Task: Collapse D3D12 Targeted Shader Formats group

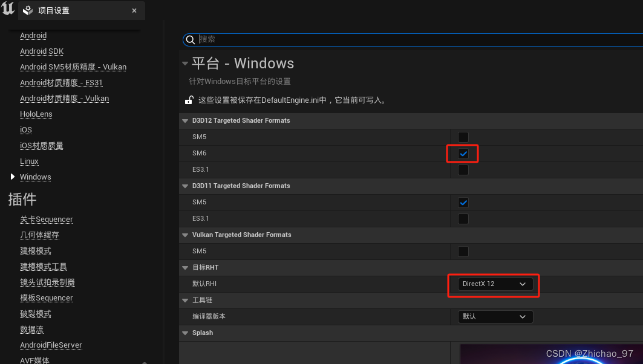Action: coord(185,120)
